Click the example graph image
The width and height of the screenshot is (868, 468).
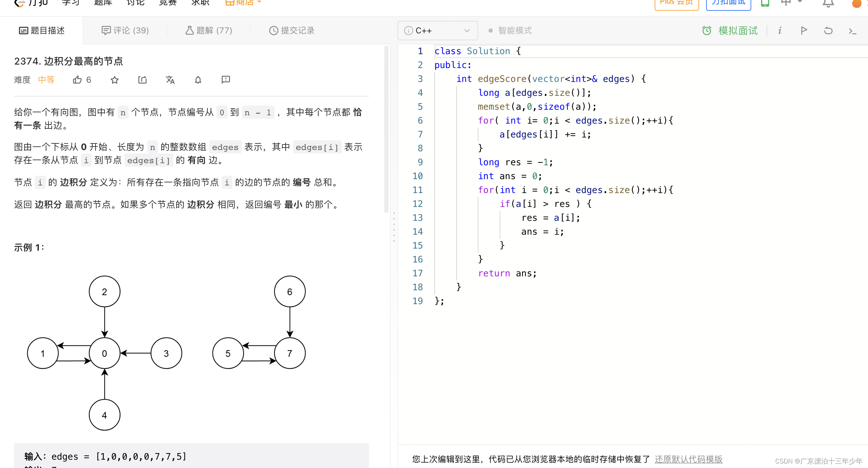click(x=166, y=353)
